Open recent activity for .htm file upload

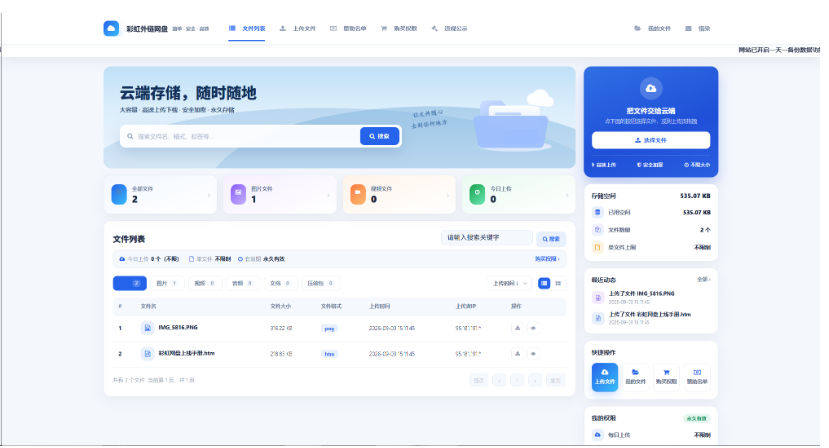tap(651, 318)
